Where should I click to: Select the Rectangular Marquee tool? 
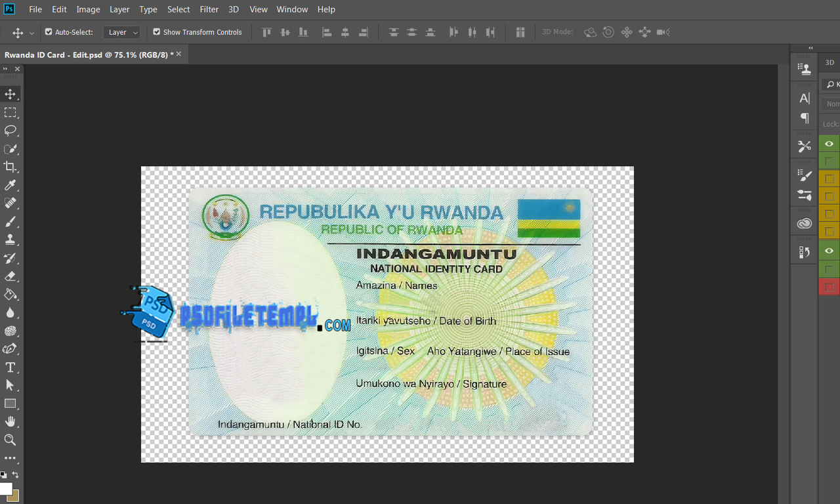(10, 112)
